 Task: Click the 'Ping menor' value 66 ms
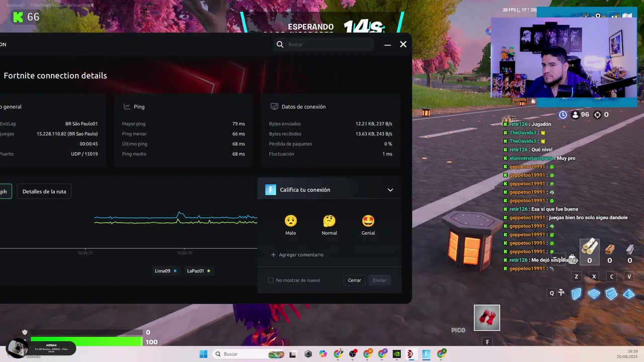(238, 134)
